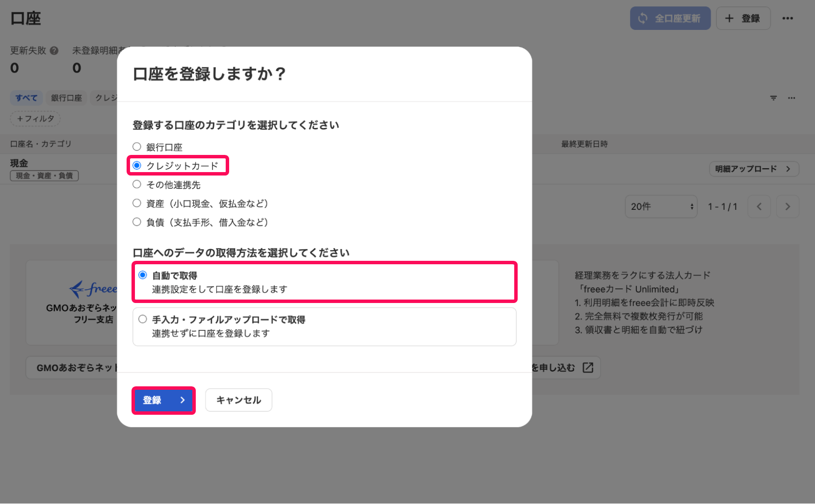Open the 20件 per-page dropdown
Screen dimensions: 815x504
coord(660,206)
